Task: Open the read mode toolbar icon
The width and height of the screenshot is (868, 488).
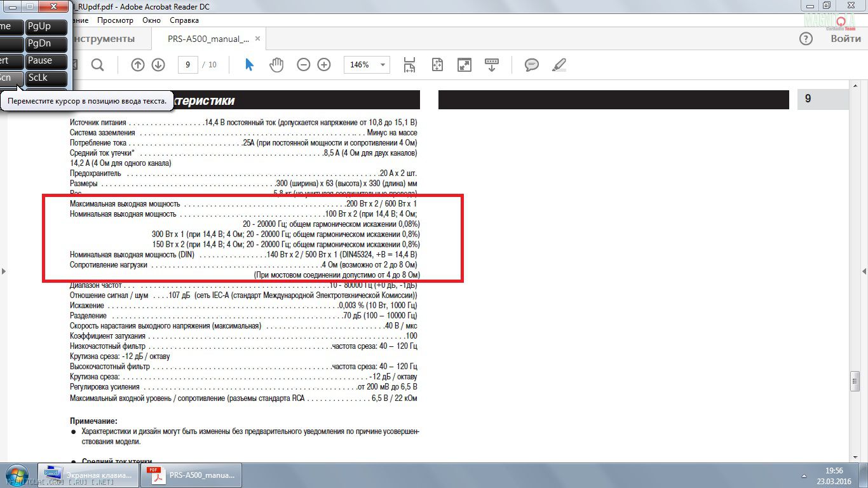Action: [x=492, y=65]
